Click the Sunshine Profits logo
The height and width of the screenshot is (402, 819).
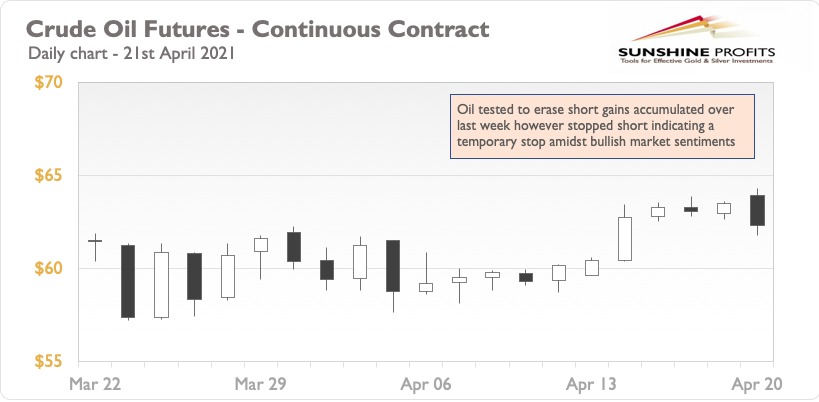696,40
